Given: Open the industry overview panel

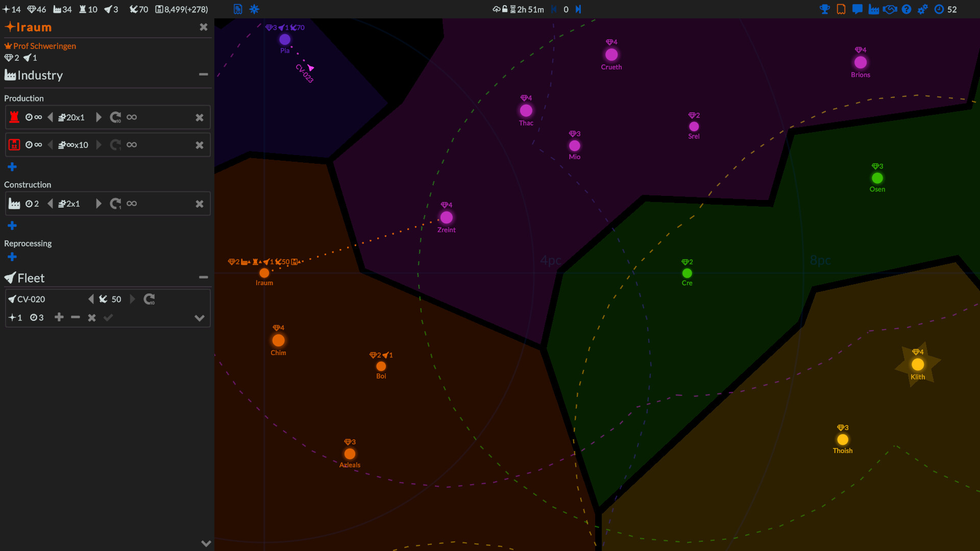Looking at the screenshot, I should point(874,9).
